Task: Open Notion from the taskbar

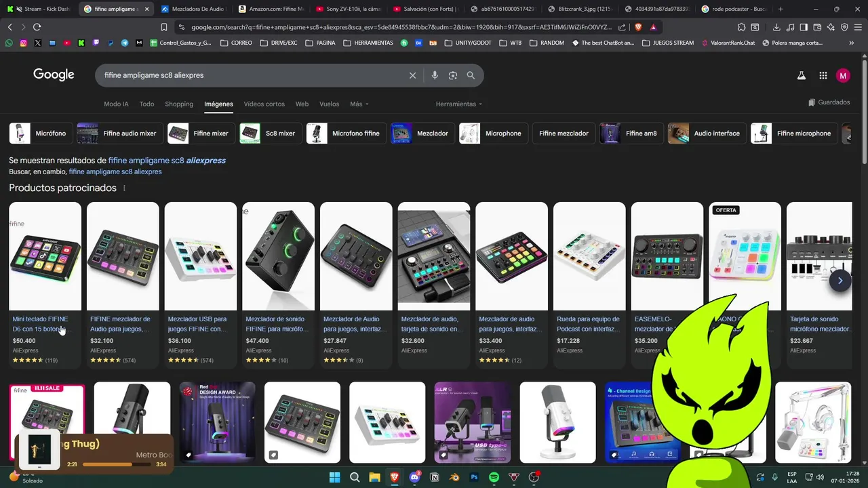Action: tap(435, 477)
